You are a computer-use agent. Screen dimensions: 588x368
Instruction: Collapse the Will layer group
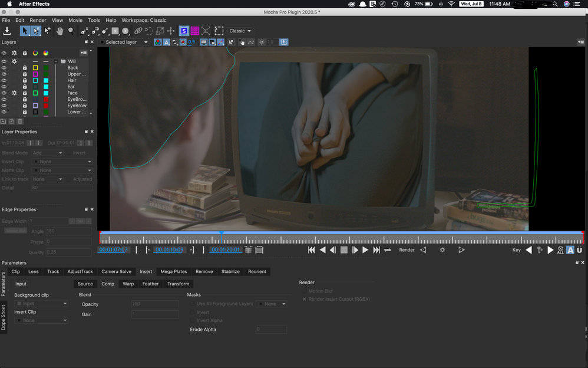pyautogui.click(x=56, y=61)
